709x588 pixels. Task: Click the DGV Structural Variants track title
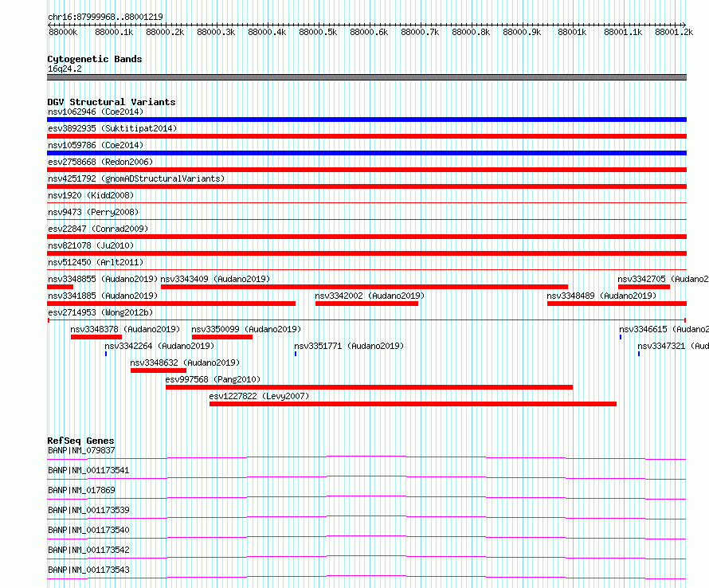click(x=112, y=102)
